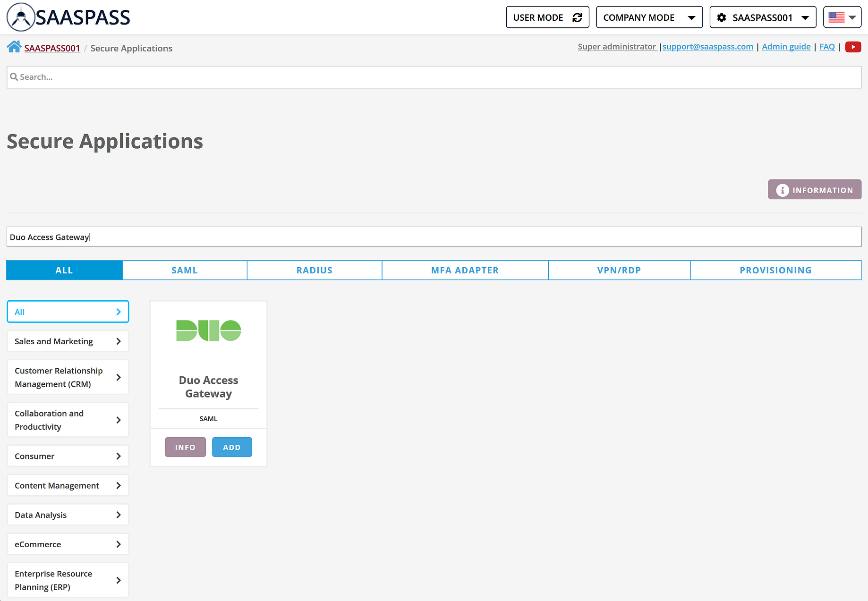Switch to the PROVISIONING tab

pos(776,270)
